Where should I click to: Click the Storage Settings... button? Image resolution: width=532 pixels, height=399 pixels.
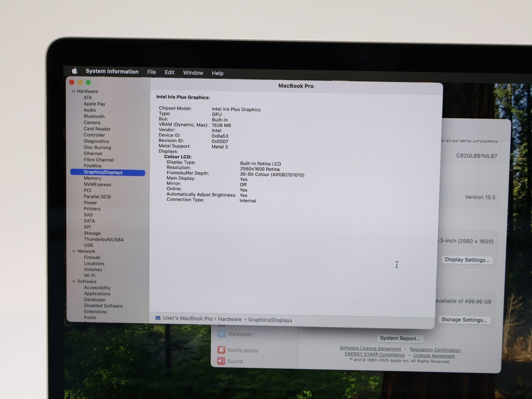tap(464, 320)
